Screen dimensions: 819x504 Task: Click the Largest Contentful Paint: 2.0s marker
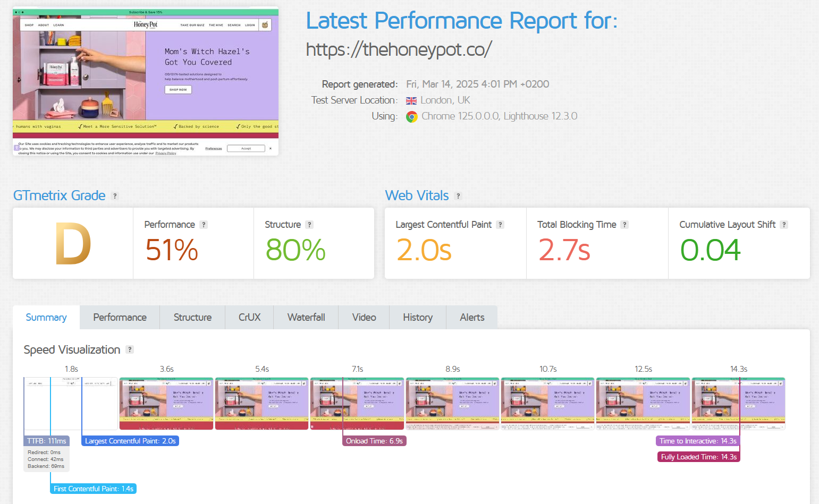coord(130,441)
